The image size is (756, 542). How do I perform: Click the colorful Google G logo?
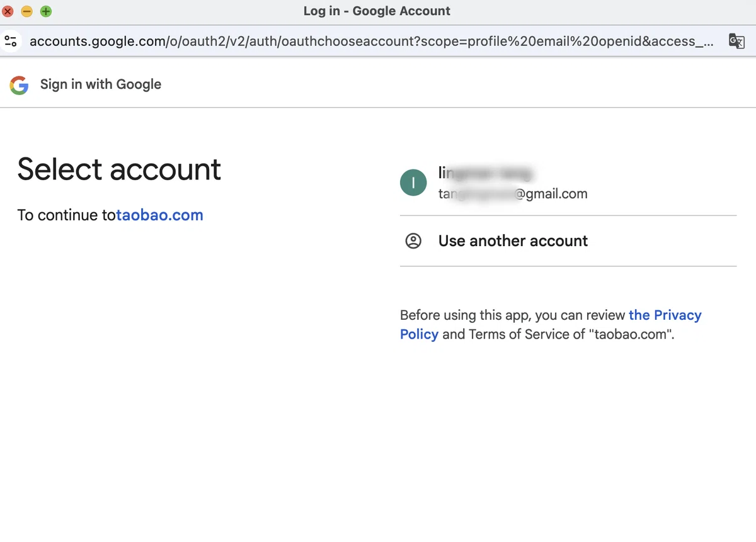(20, 85)
